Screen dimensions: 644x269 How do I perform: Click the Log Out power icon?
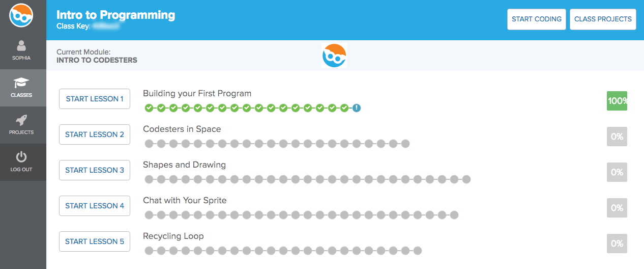[21, 157]
